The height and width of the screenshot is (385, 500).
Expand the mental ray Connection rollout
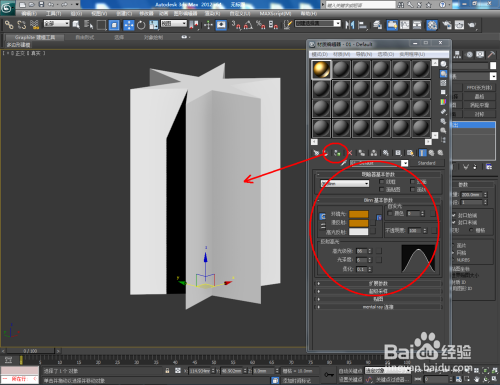pos(378,307)
